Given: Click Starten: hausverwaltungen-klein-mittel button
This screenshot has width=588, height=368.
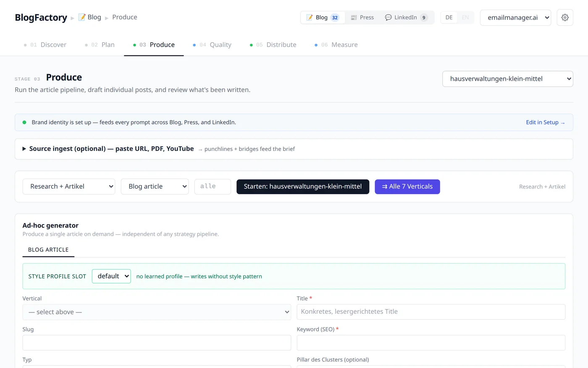Looking at the screenshot, I should (303, 187).
